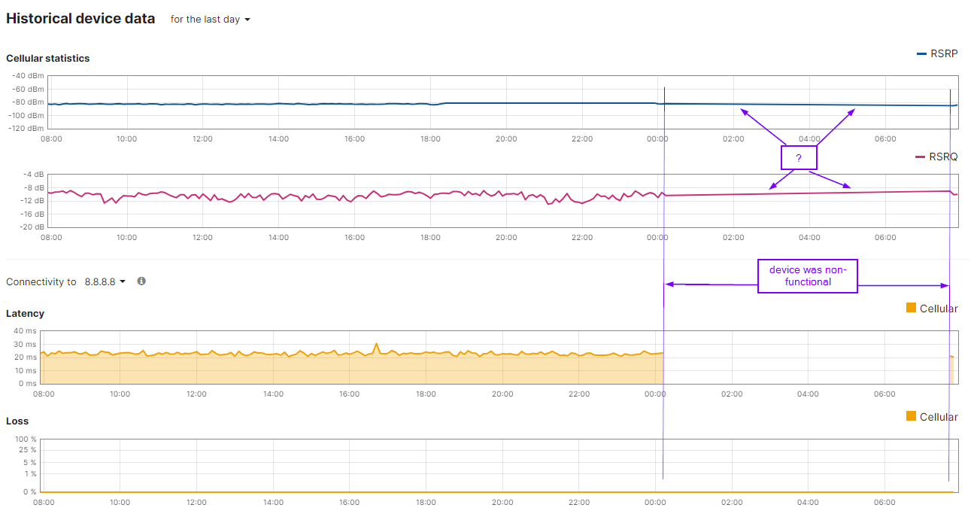Click the 'Loss' chart title
This screenshot has height=517, width=980.
coord(17,421)
